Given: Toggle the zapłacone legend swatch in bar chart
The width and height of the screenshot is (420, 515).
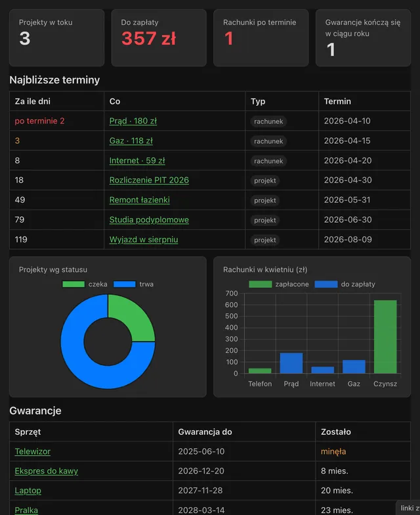Looking at the screenshot, I should 260,284.
